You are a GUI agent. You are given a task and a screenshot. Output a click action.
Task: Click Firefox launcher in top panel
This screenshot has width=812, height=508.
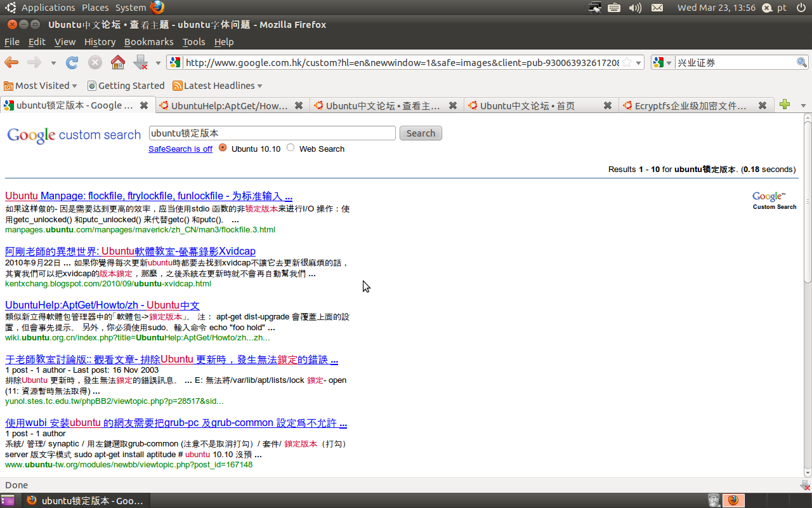pyautogui.click(x=157, y=8)
